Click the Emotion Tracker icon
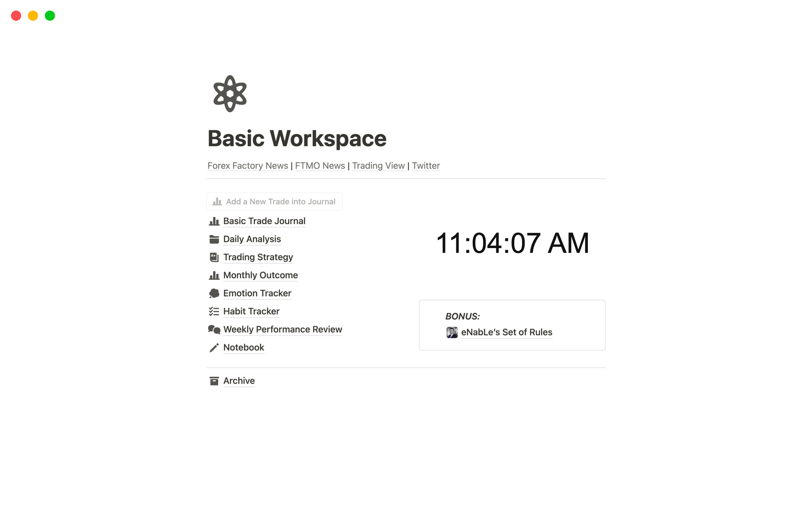The width and height of the screenshot is (812, 508). (x=214, y=293)
